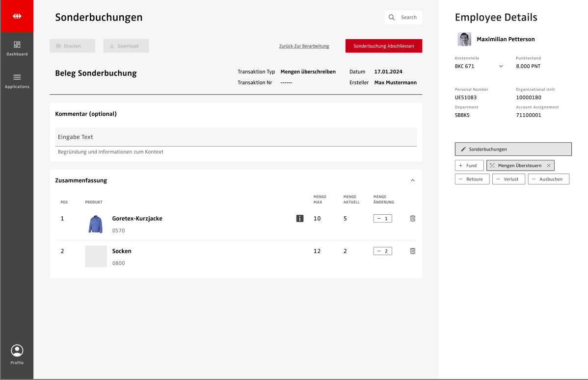Image resolution: width=588 pixels, height=380 pixels.
Task: Click the SBB logo in the top-left corner
Action: [17, 16]
